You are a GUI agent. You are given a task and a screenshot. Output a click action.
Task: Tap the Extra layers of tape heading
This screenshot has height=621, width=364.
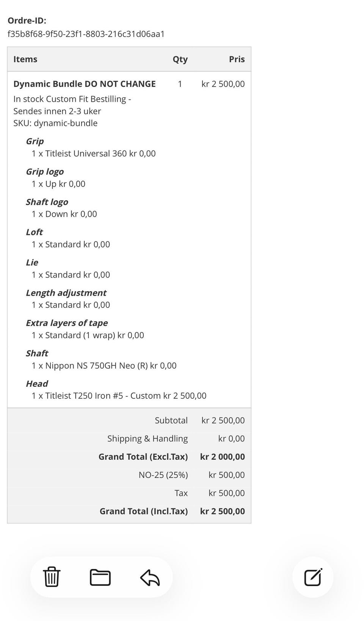tap(67, 323)
